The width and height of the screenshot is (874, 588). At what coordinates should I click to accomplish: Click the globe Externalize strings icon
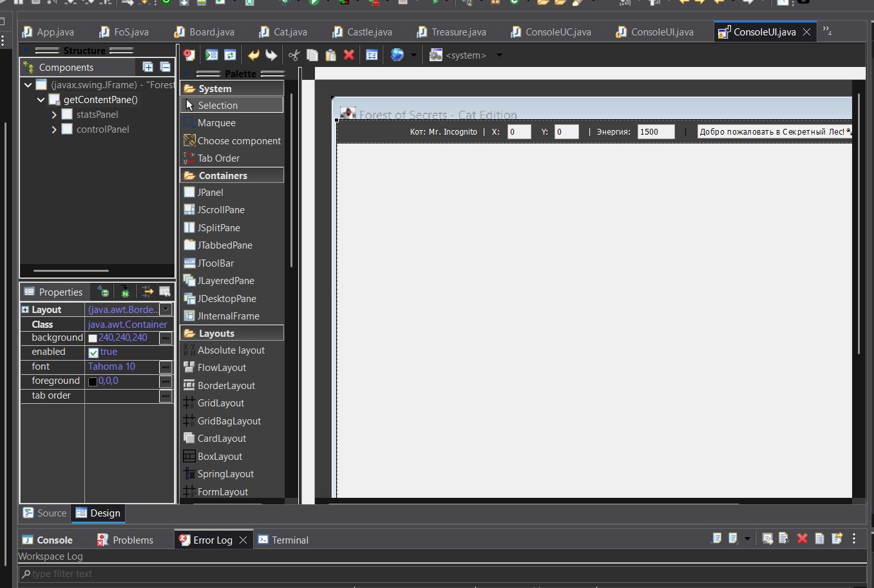coord(397,55)
